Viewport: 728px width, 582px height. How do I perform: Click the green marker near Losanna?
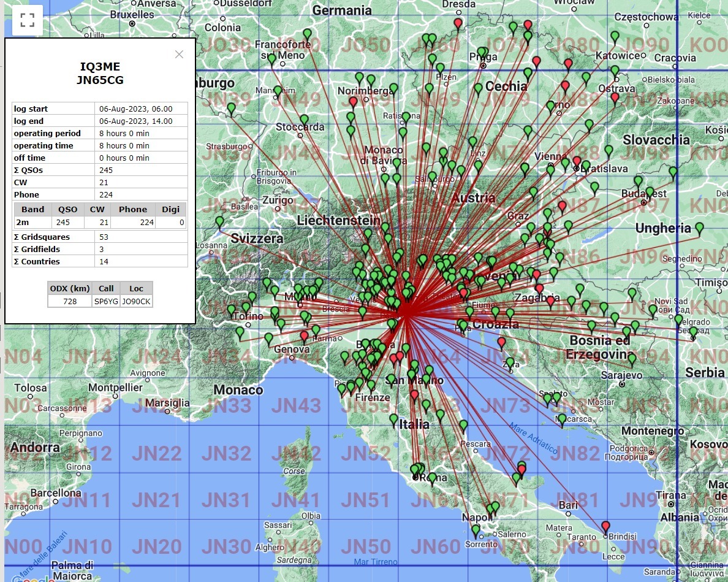(219, 223)
